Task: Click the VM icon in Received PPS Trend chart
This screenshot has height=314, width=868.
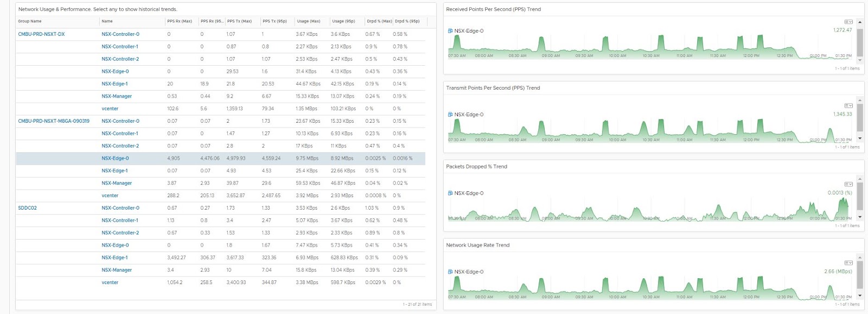Action: point(450,31)
